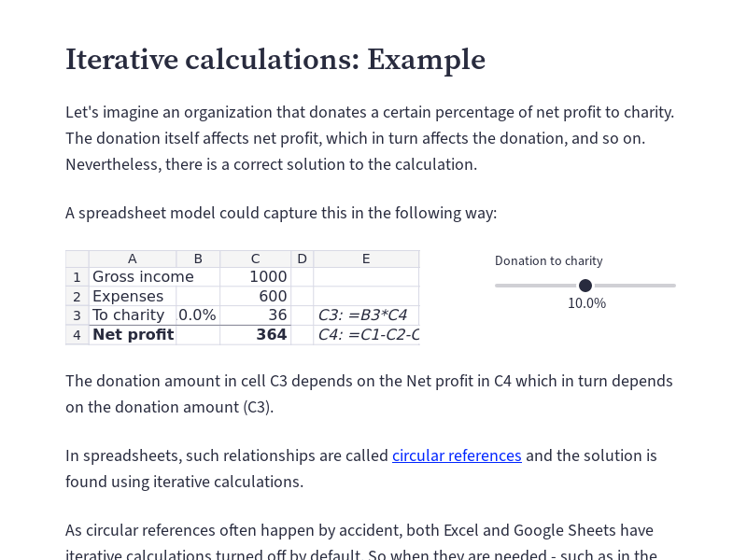Click row number 1

77,277
